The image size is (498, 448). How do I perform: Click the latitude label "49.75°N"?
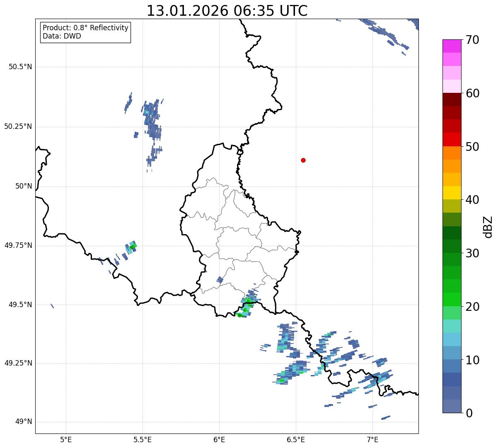coord(18,245)
